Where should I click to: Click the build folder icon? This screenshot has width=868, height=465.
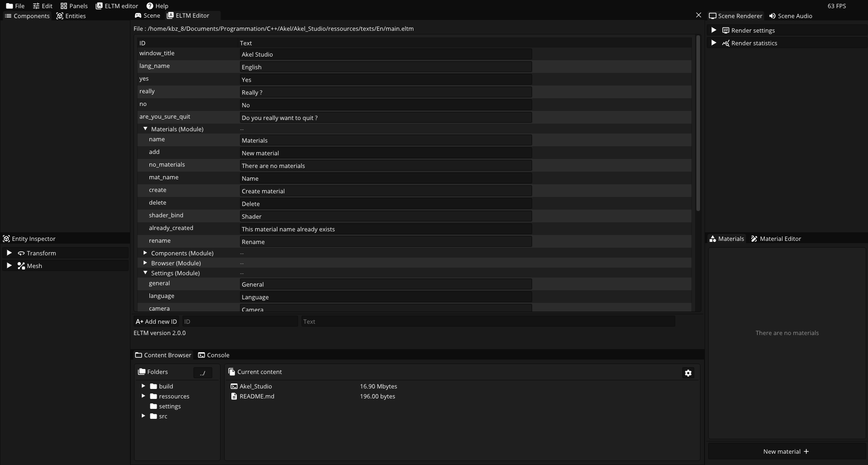tap(153, 386)
